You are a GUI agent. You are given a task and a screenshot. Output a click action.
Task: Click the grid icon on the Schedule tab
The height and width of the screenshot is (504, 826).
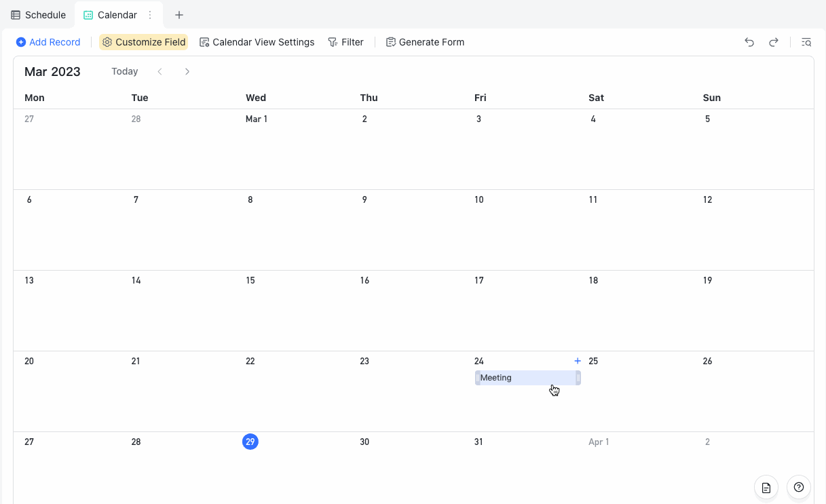pos(15,14)
